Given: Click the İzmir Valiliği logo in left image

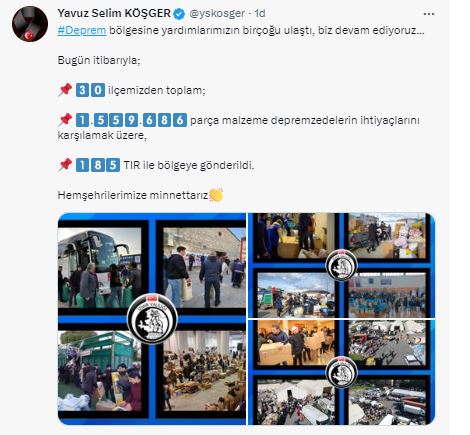Looking at the screenshot, I should point(152,319).
